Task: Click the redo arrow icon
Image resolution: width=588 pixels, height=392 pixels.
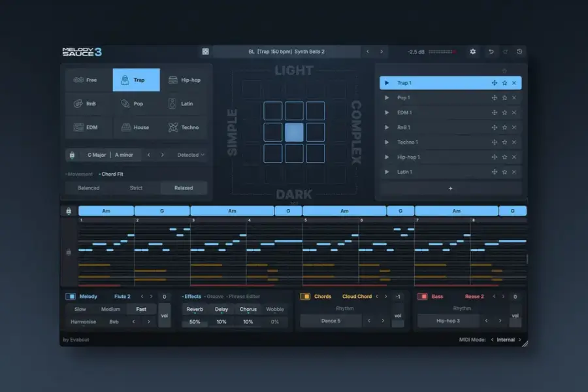Action: coord(505,52)
